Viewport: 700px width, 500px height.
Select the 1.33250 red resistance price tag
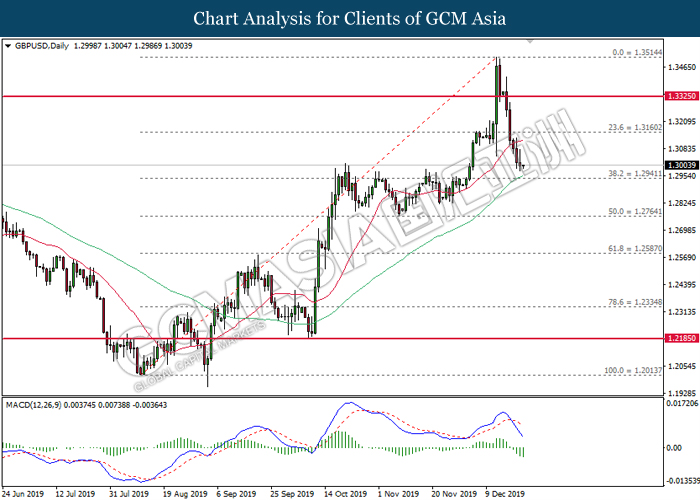(x=682, y=96)
